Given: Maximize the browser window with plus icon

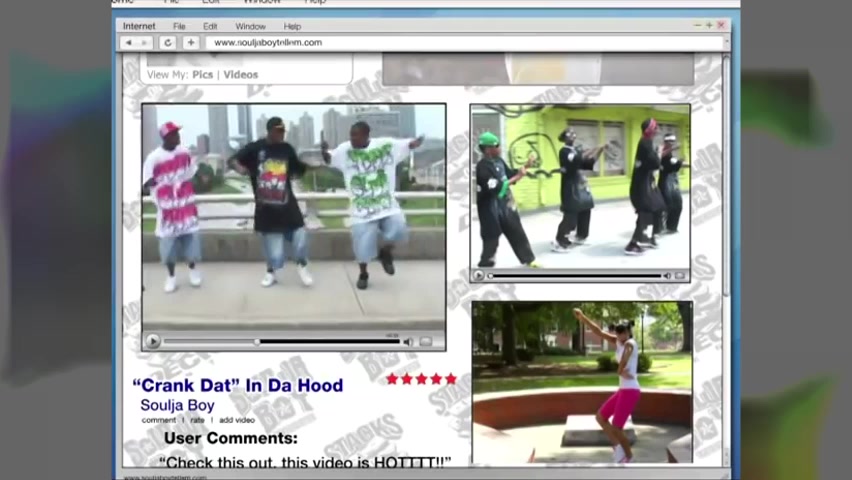Looking at the screenshot, I should (x=709, y=25).
